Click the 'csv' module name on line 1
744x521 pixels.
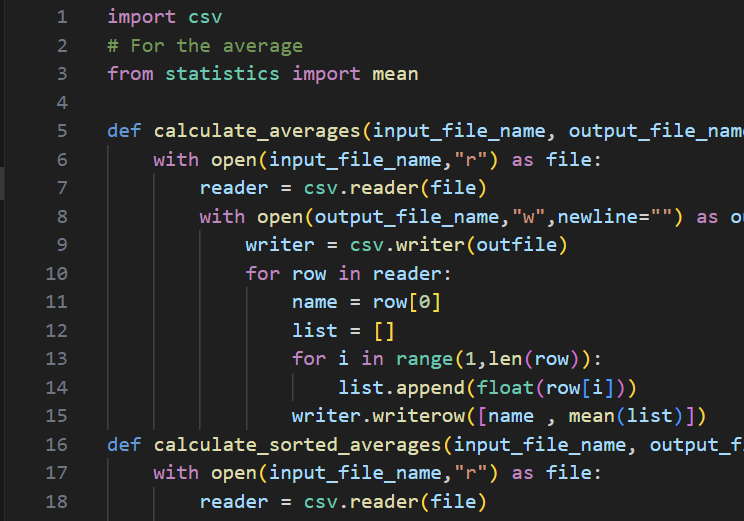click(x=205, y=18)
